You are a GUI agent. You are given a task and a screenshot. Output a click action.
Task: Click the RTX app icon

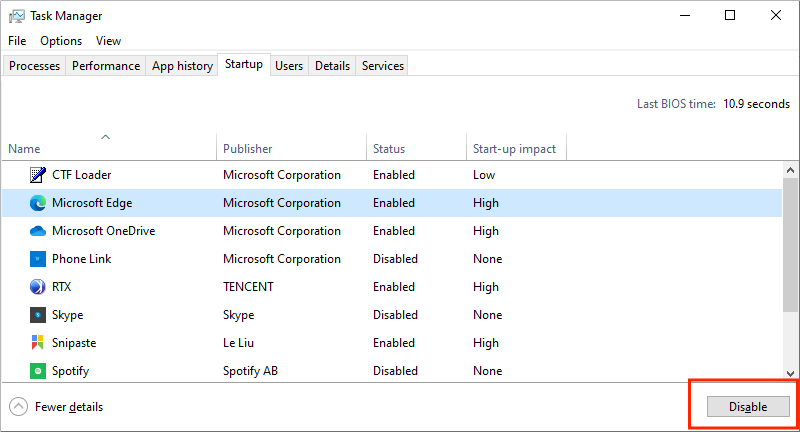38,287
